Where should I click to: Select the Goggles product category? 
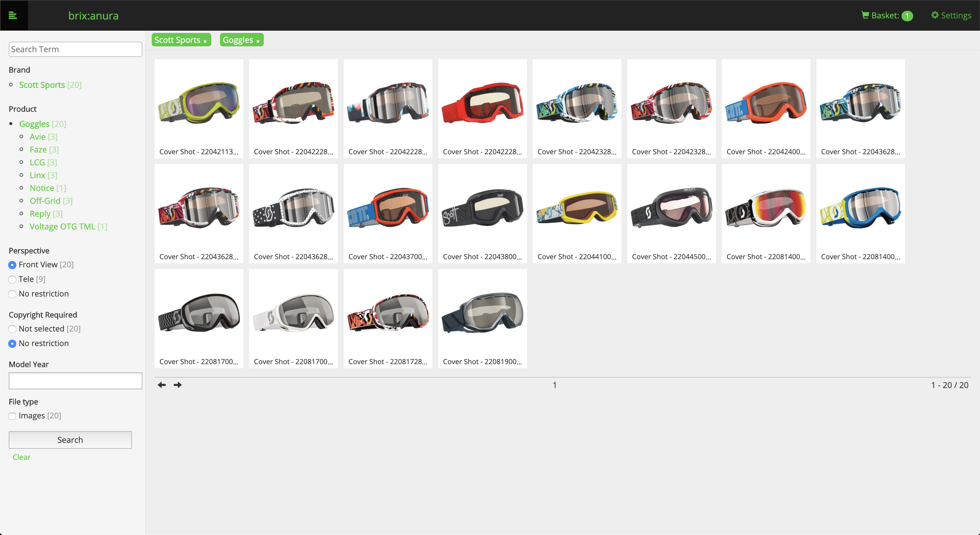pos(34,124)
